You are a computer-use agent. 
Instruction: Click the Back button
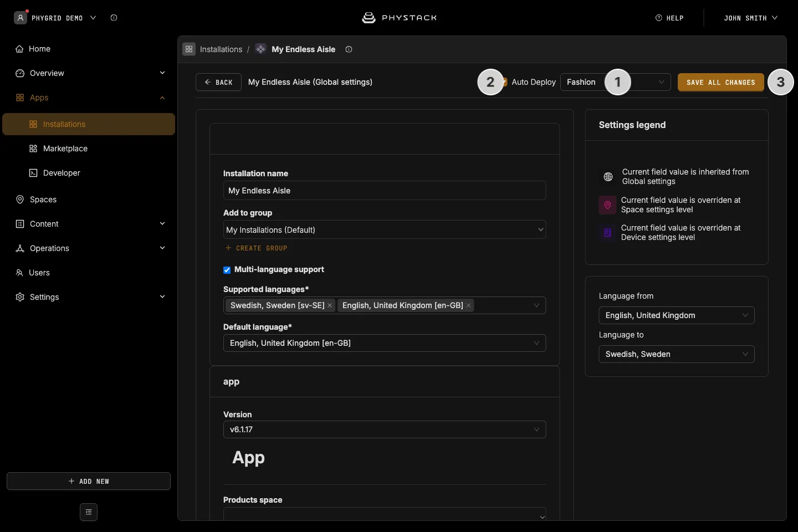[218, 82]
